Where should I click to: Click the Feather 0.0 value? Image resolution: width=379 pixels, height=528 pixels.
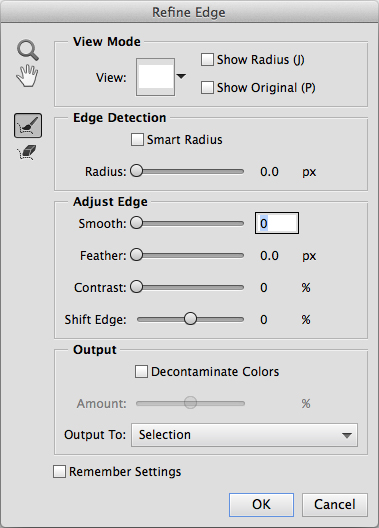point(269,256)
